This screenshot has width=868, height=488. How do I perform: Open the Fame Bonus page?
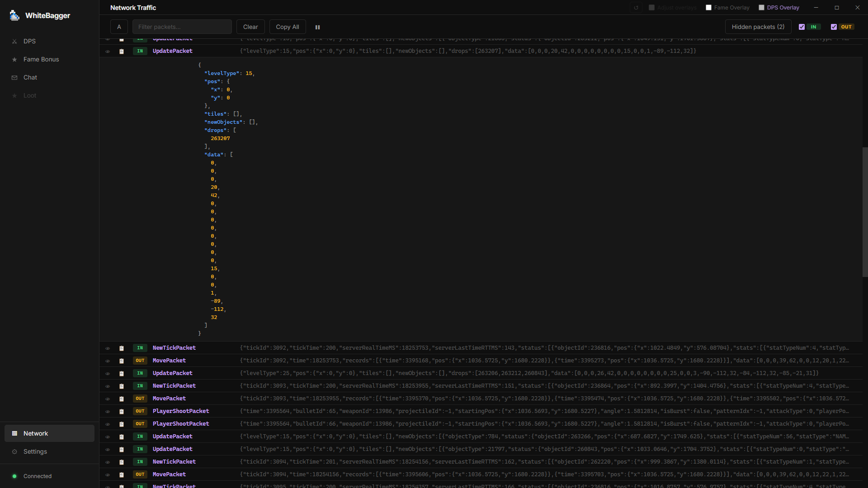point(49,59)
